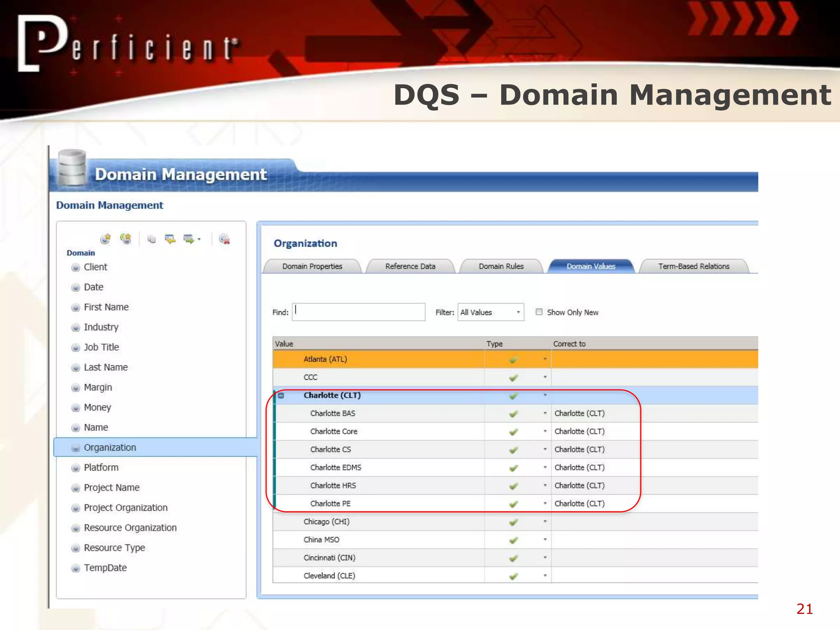
Task: Select the Atlanta (ATL) value row
Action: coord(515,359)
